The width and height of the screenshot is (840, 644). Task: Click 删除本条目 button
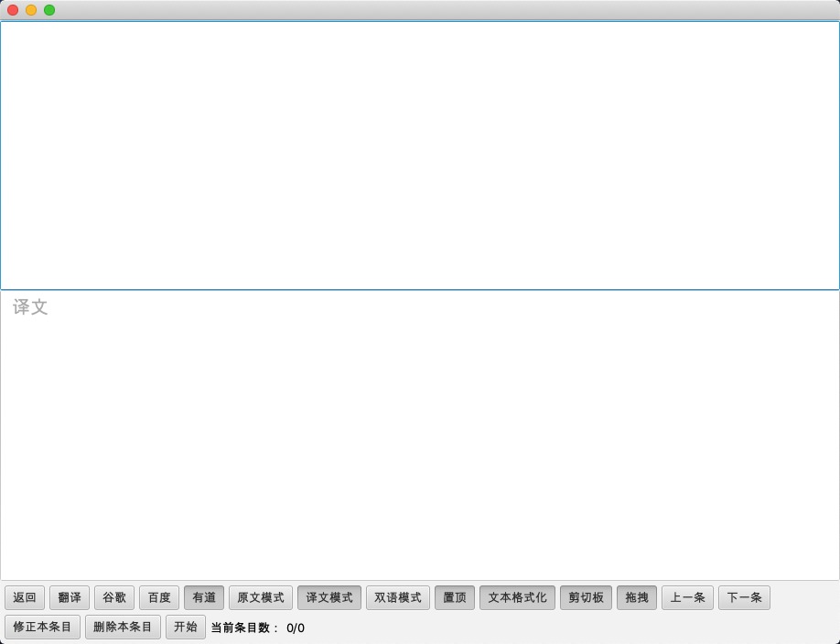(x=123, y=627)
